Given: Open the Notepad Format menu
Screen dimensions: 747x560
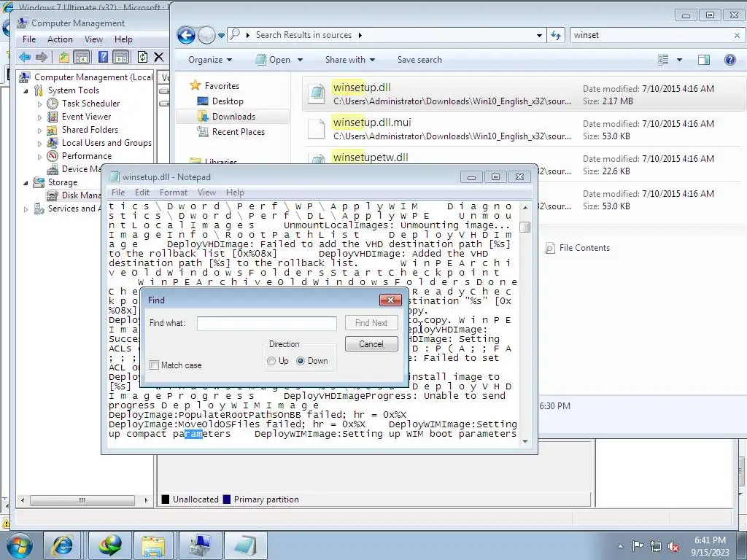Looking at the screenshot, I should point(174,192).
